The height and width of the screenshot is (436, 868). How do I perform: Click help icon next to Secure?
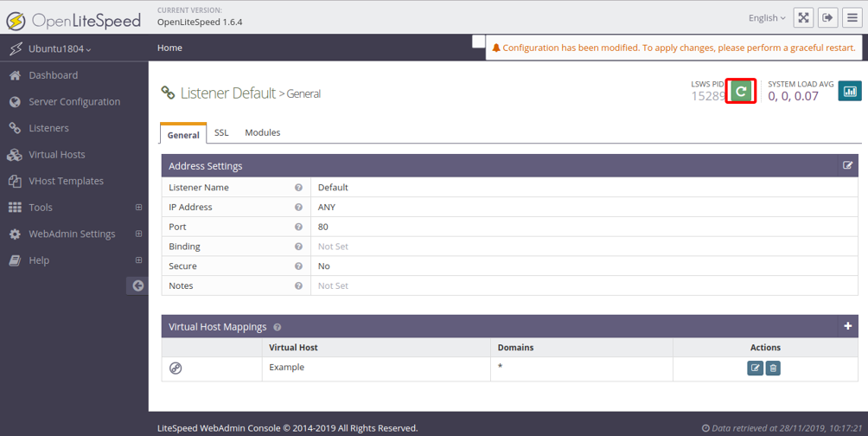(298, 266)
